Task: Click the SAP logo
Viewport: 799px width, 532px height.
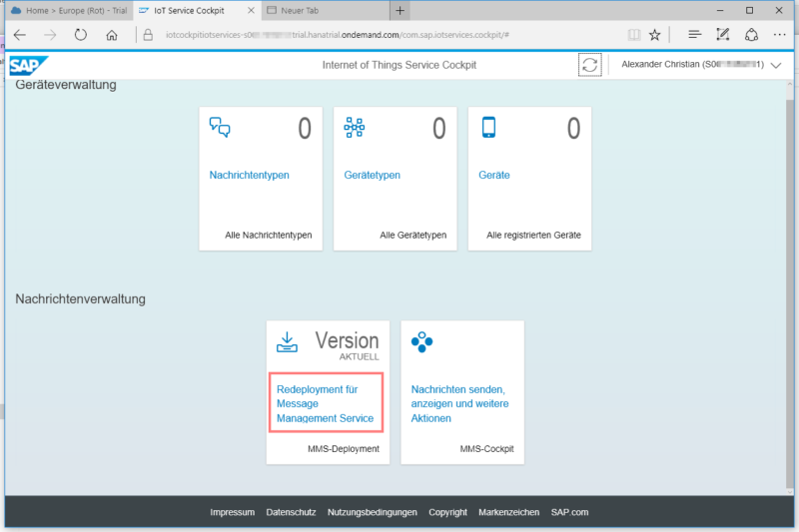Action: tap(29, 66)
